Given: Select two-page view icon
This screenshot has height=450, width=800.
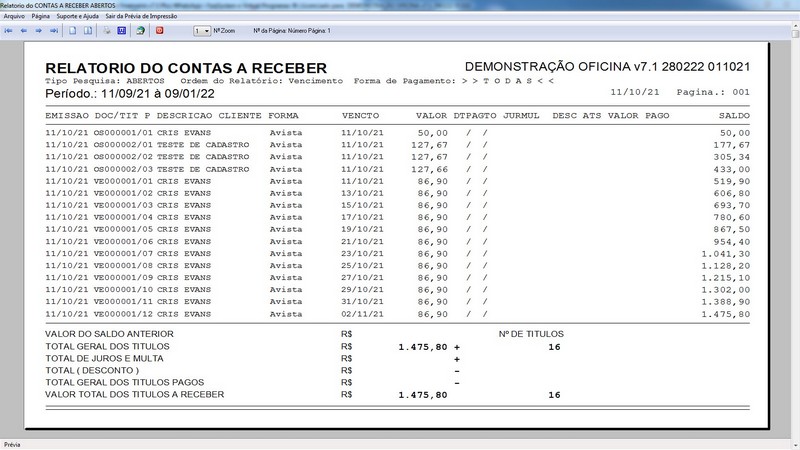Looking at the screenshot, I should click(88, 31).
